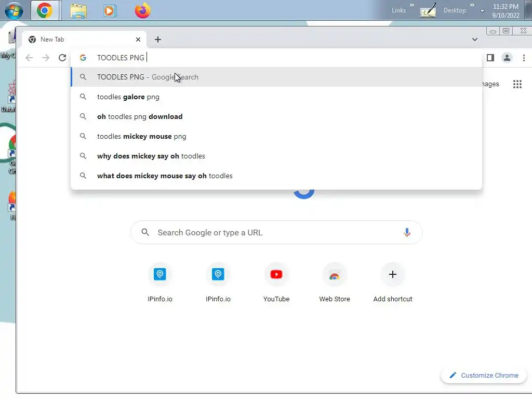532x399 pixels.
Task: Open Chrome three-dot menu
Action: pos(524,58)
